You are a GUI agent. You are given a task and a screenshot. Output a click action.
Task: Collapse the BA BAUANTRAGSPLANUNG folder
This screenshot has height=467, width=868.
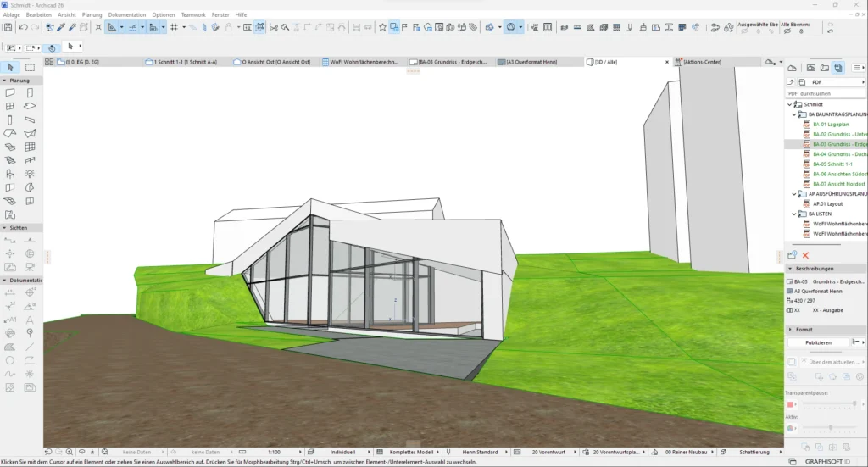(794, 114)
